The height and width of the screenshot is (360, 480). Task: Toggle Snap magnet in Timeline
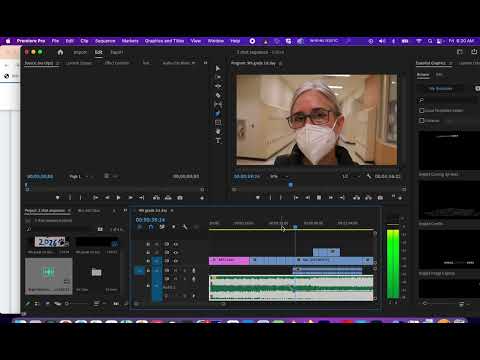click(x=151, y=227)
